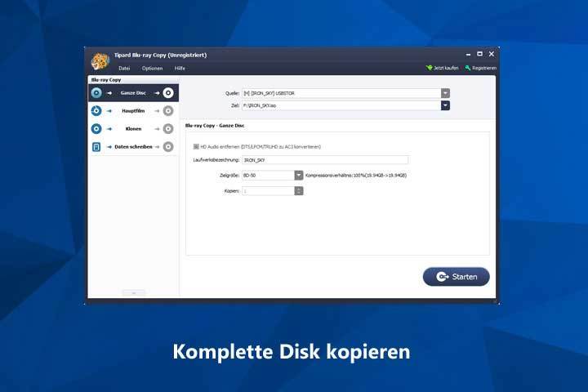Toggle the HD Audio entfernen checkbox
The image size is (588, 392).
click(195, 146)
